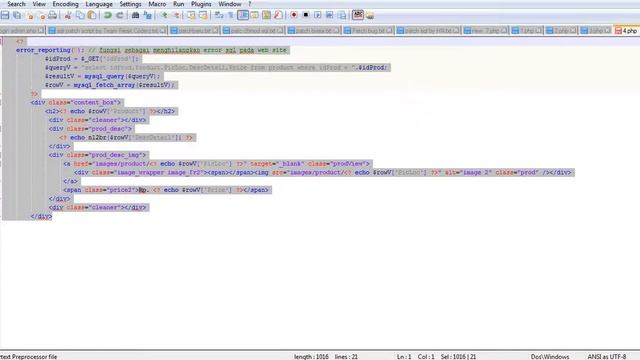
Task: Close the 1.php tab
Action: click(x=539, y=31)
